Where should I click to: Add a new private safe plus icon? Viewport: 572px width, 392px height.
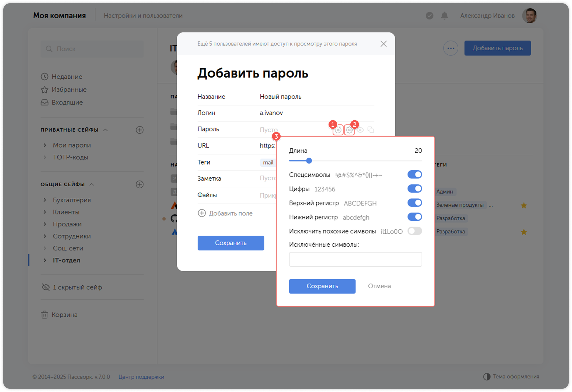pos(139,130)
